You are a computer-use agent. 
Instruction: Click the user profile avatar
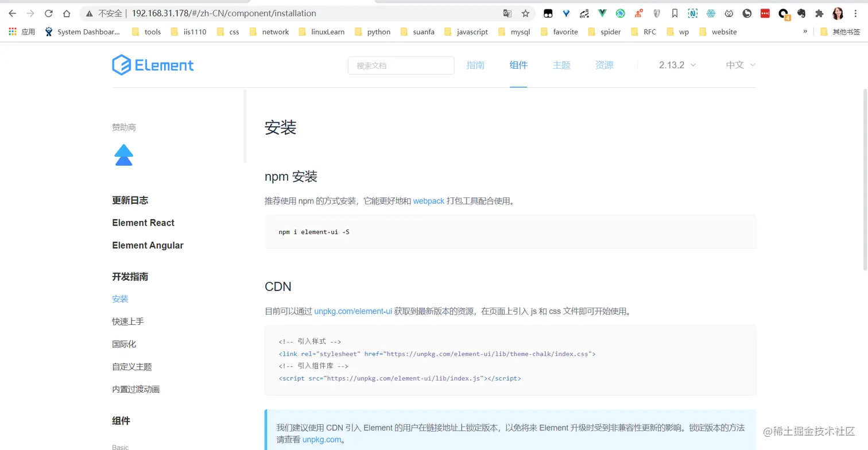click(x=838, y=13)
